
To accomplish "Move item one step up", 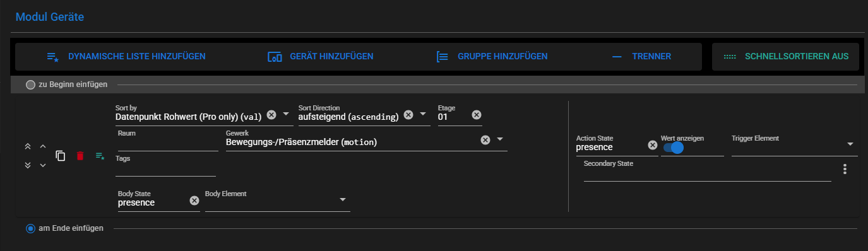I will [x=43, y=146].
